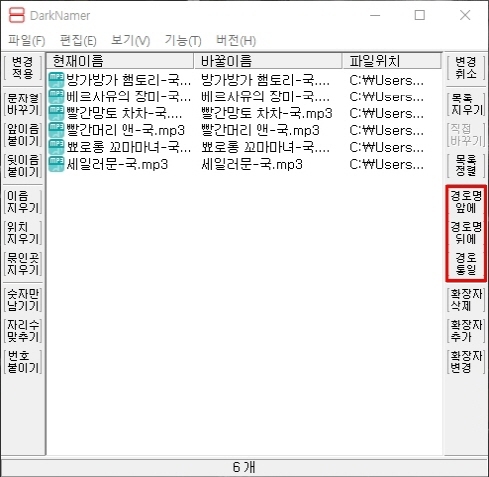Viewport: 489px width, 477px height.
Task: Select current name 뾰로롱 꼬마마녀-국...
Action: click(x=129, y=147)
